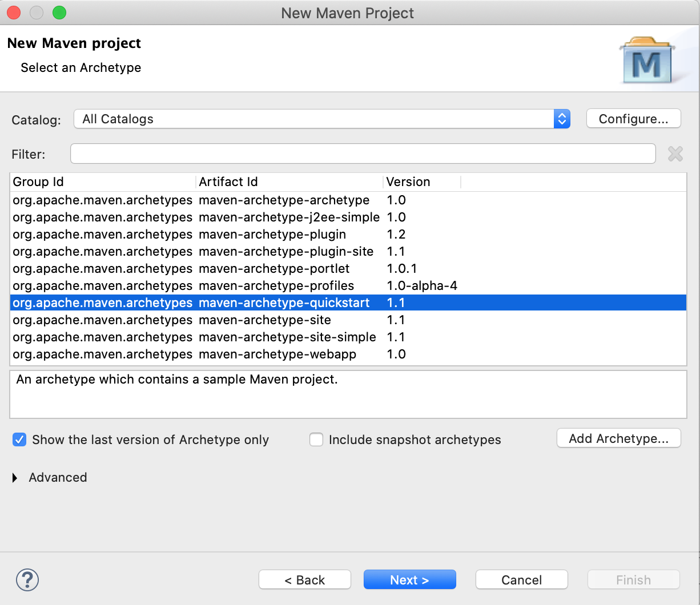Screen dimensions: 700x605
Task: Collapse the Advanced disclosure triangle
Action: coord(15,478)
